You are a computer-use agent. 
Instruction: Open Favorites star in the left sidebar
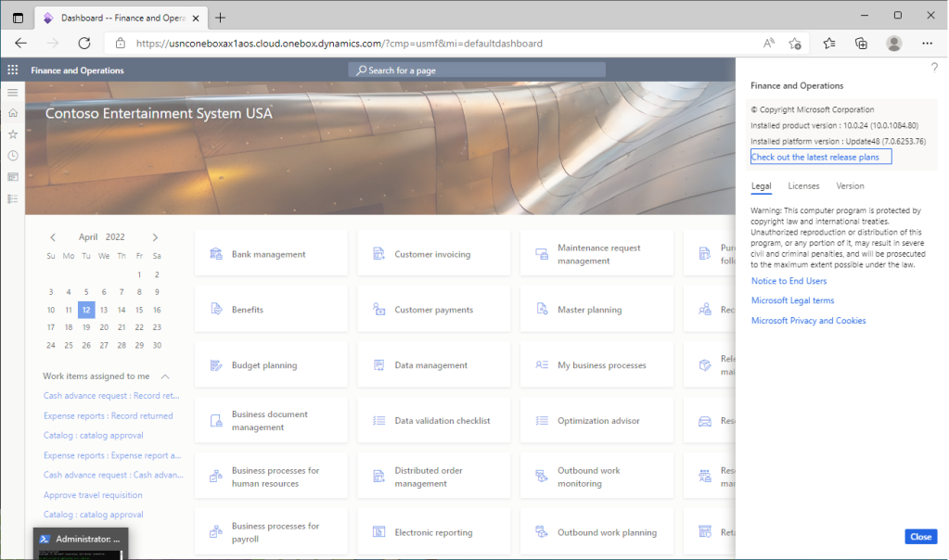pos(13,134)
